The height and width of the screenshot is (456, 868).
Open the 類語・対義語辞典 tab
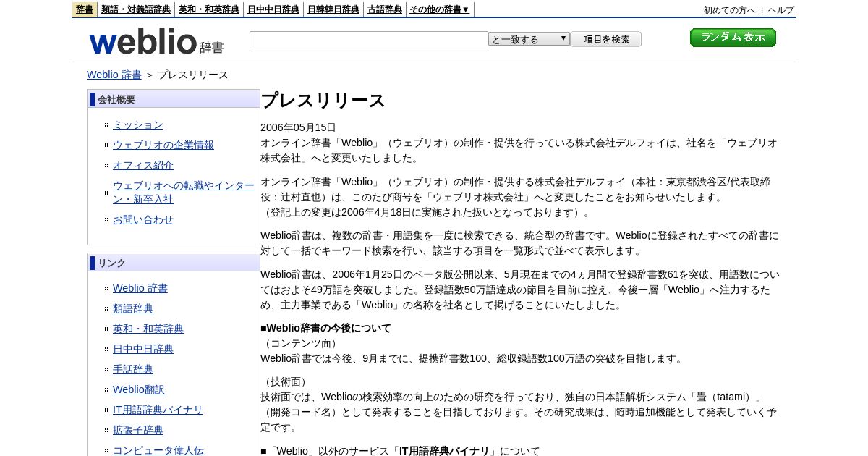pos(136,9)
